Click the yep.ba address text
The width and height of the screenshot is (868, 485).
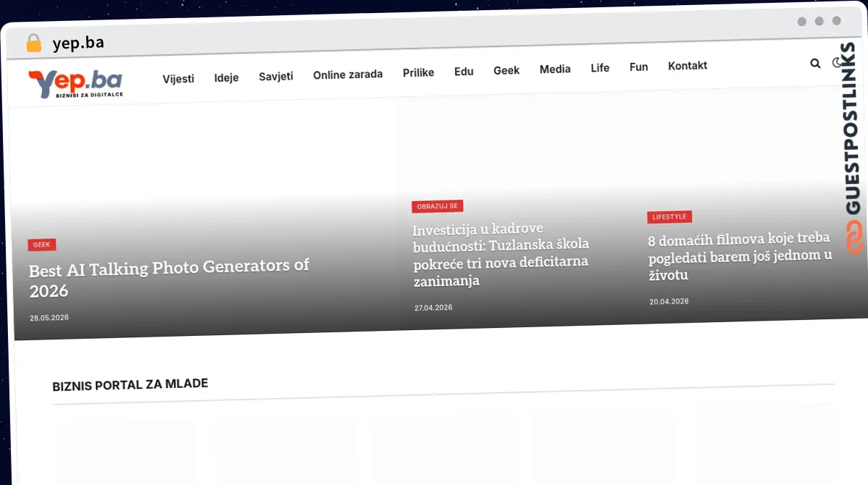(x=78, y=43)
